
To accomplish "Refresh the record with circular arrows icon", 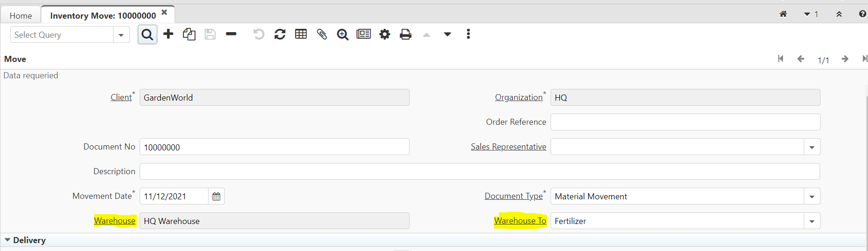I will (x=280, y=34).
